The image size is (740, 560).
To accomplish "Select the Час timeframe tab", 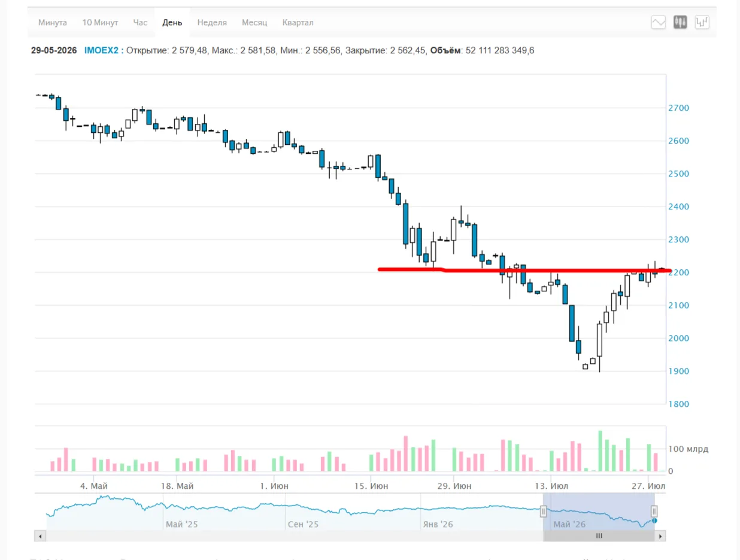I will (x=140, y=23).
